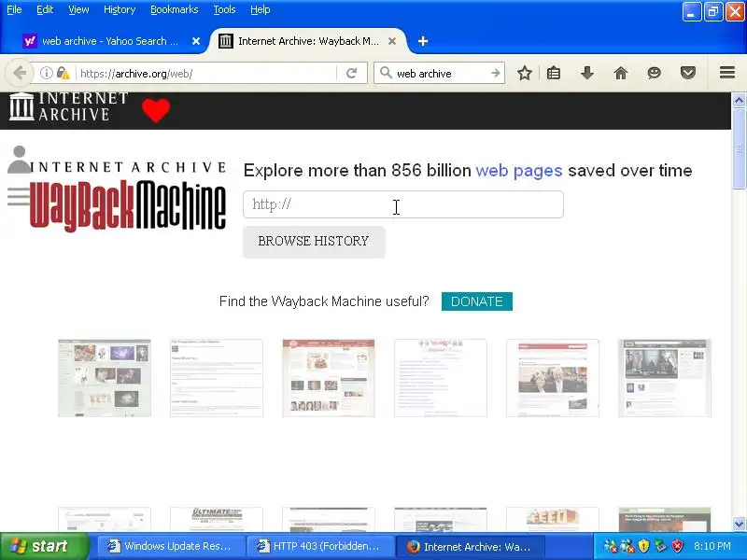Click the scrollbar up arrow
Viewport: 747px width, 560px height.
click(739, 100)
